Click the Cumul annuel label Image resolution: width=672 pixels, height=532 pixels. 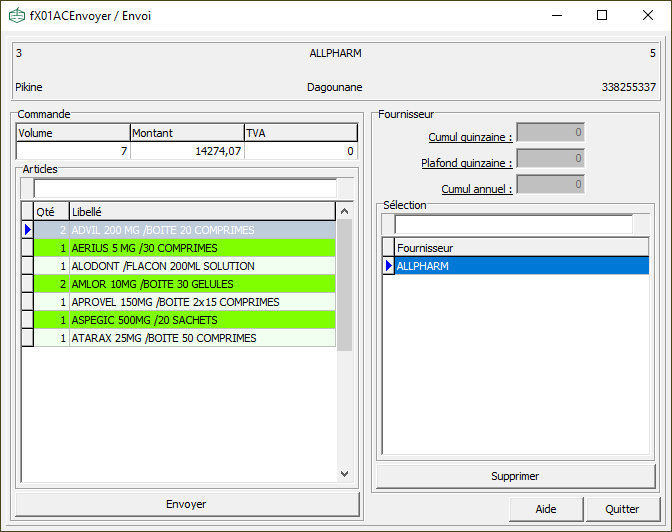(x=477, y=189)
